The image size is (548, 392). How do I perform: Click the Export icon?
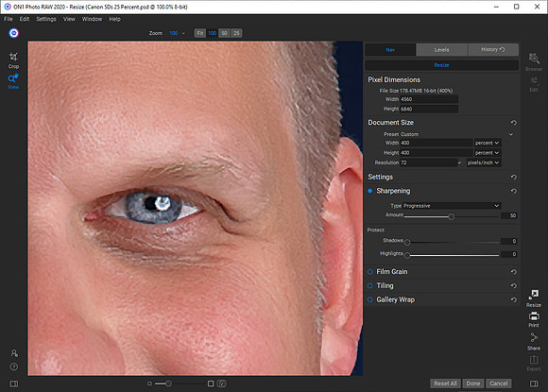point(534,363)
